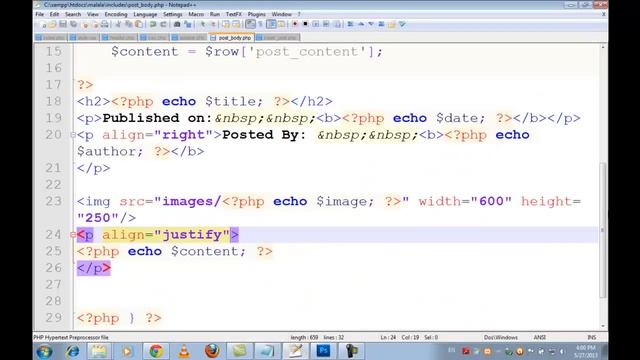Click the Save recorded macro icon
This screenshot has height=360, width=640.
pos(338,24)
